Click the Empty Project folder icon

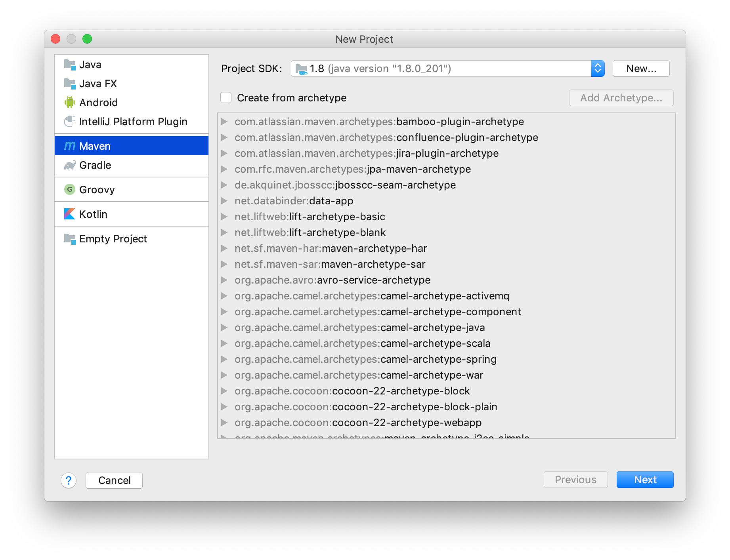click(x=70, y=239)
